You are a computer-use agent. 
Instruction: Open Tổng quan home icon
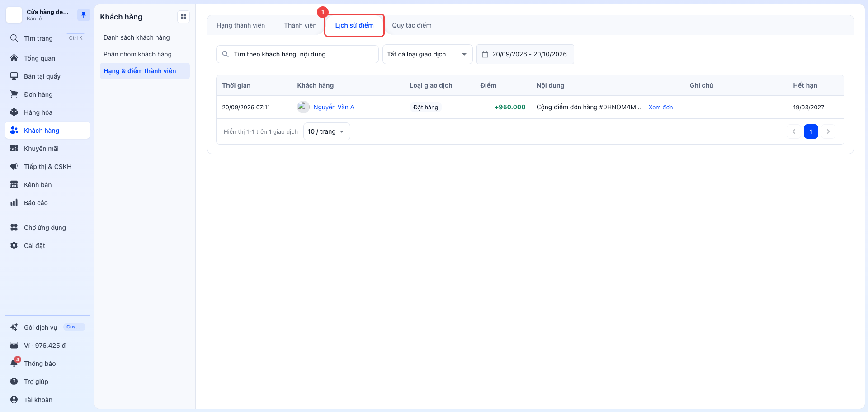(14, 58)
